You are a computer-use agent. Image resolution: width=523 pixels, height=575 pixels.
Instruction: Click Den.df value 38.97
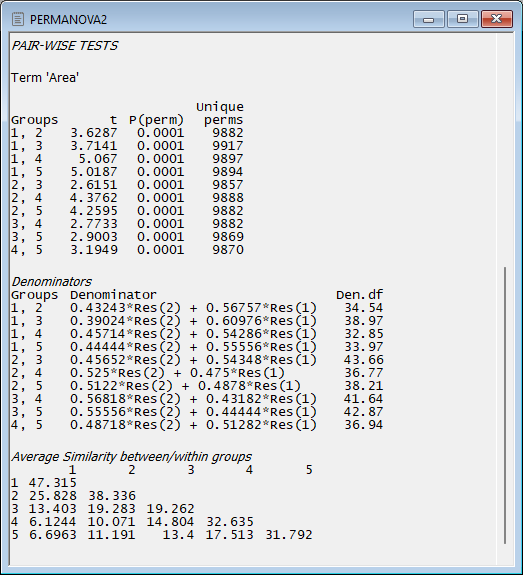[x=363, y=321]
